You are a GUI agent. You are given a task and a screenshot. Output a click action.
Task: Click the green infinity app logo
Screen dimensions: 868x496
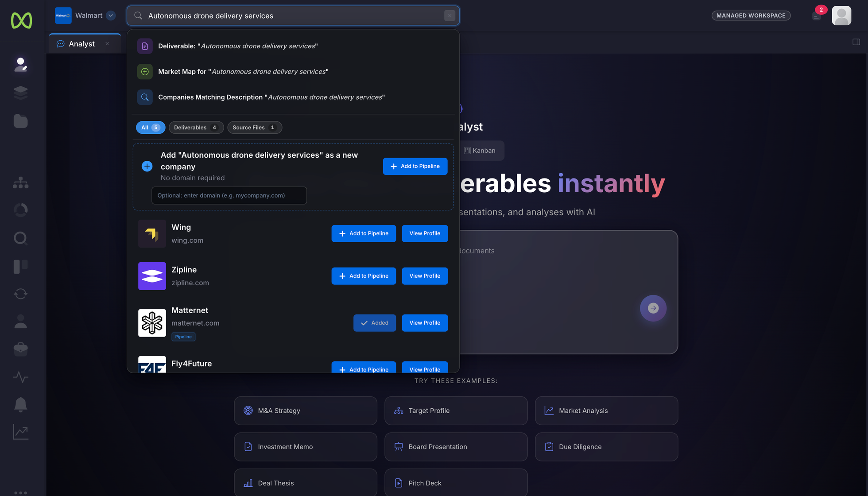pos(21,20)
